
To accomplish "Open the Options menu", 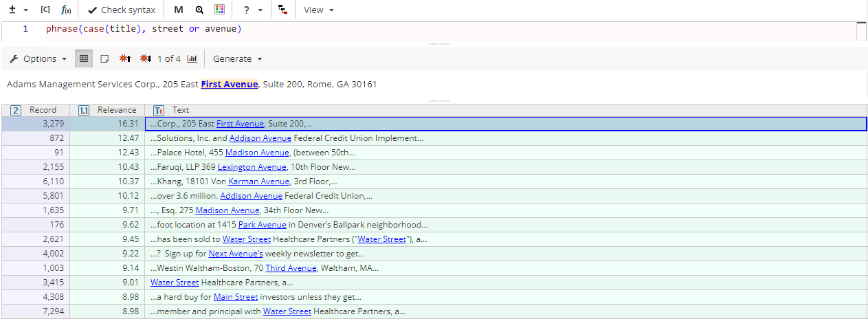I will (x=38, y=59).
